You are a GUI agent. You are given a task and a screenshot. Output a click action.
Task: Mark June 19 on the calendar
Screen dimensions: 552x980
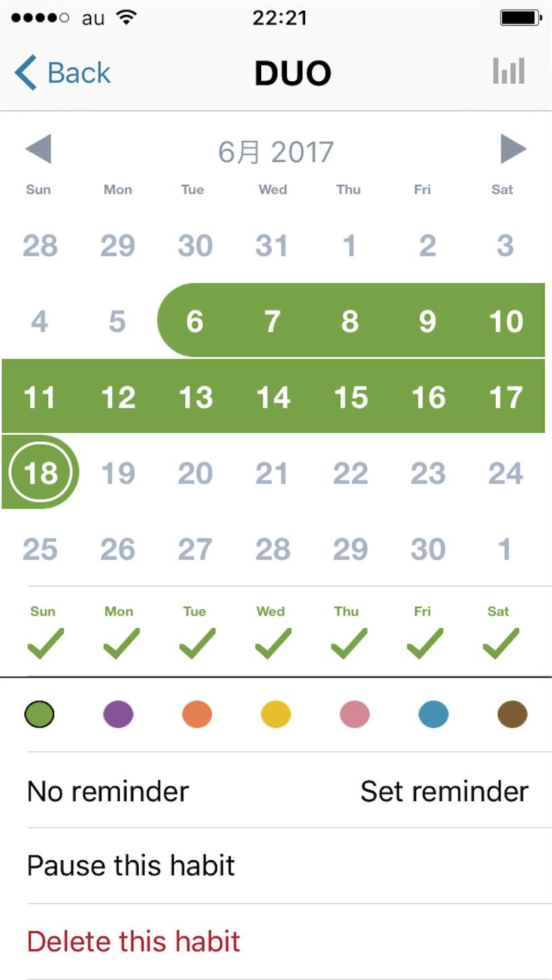pyautogui.click(x=118, y=473)
